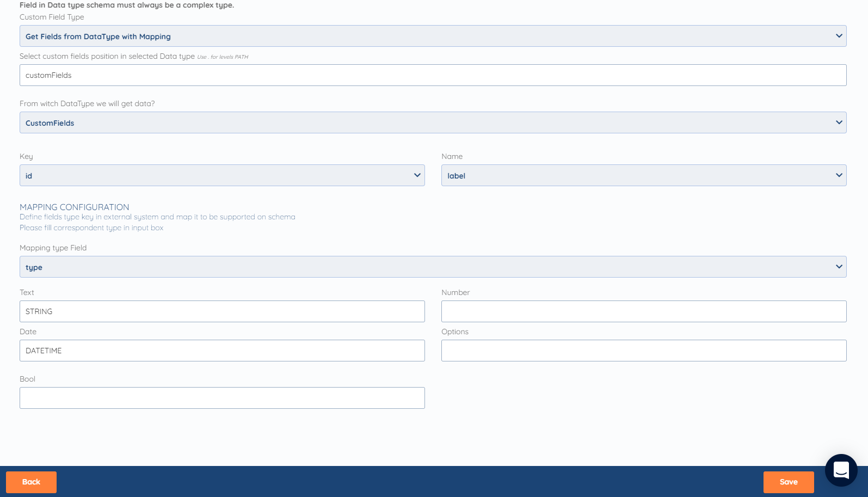The image size is (868, 497).
Task: Click the 'Options' field label
Action: 455,332
